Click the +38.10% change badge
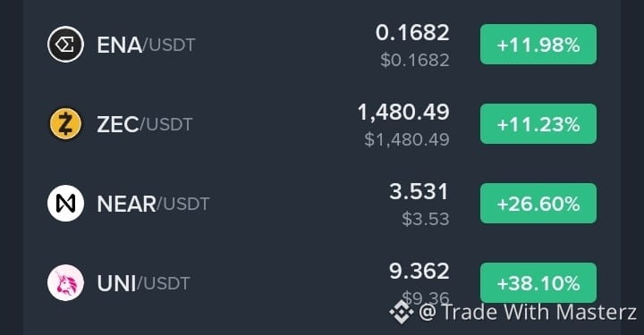The height and width of the screenshot is (335, 644). [x=538, y=283]
